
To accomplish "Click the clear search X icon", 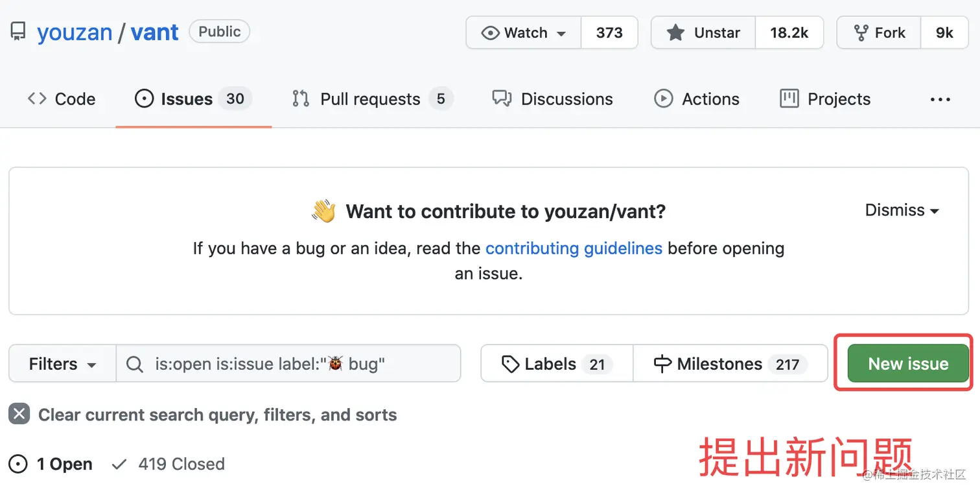I will point(19,414).
